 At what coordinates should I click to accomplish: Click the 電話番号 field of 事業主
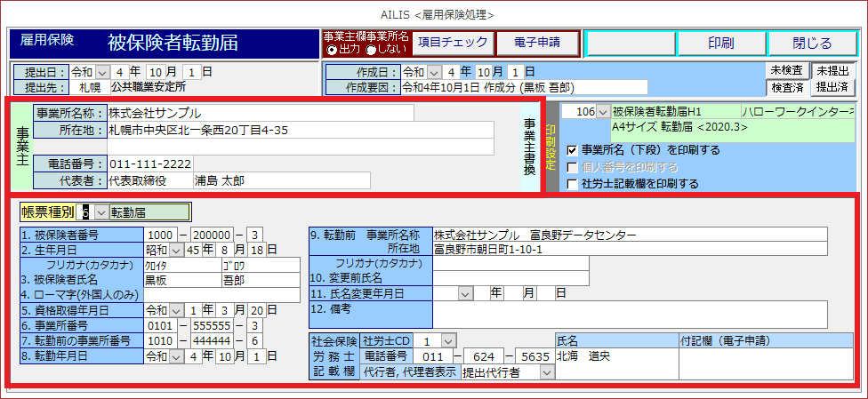tap(149, 164)
